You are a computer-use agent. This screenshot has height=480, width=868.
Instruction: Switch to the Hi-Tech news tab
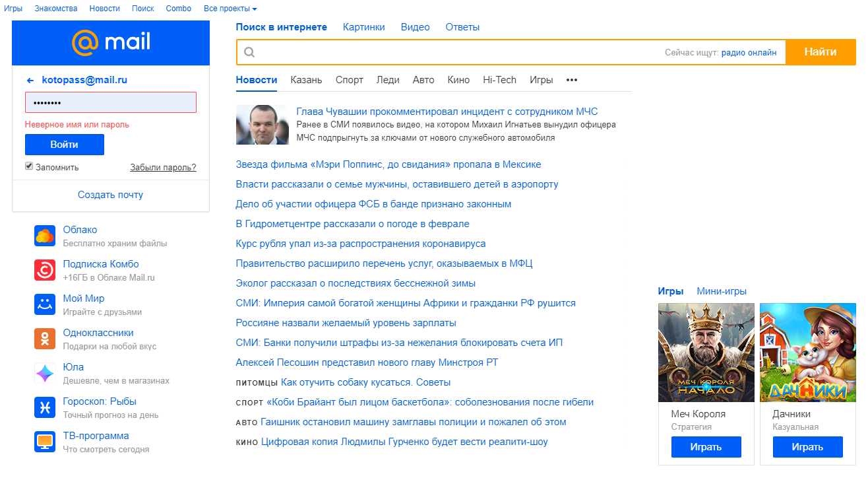pos(499,80)
